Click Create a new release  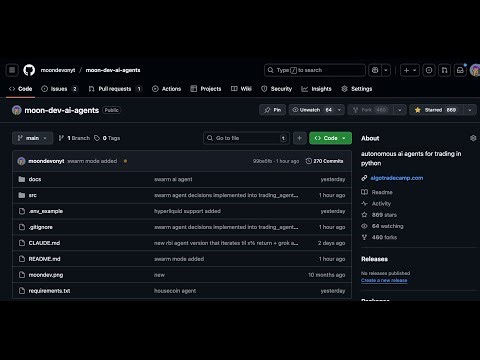(x=384, y=280)
